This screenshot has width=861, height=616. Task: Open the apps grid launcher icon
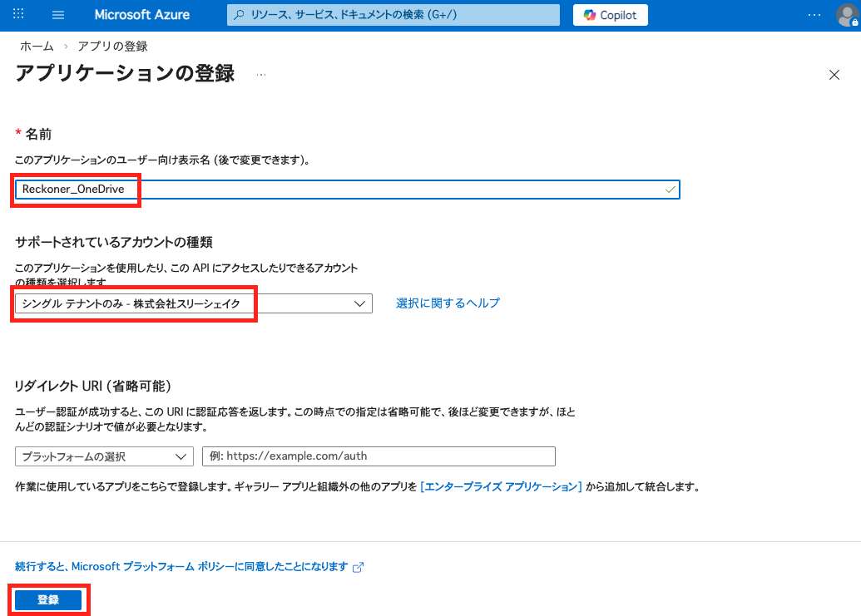pos(18,14)
